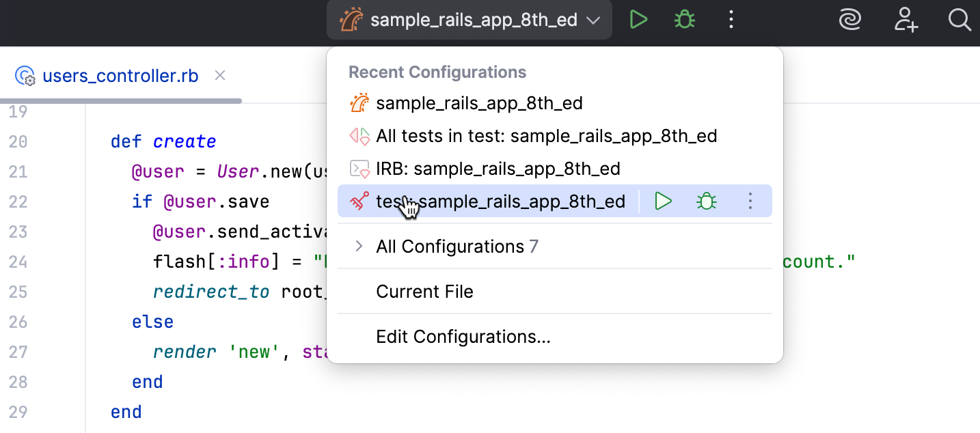The height and width of the screenshot is (433, 980).
Task: Run the sample_rails_app_8th_ed configuration
Action: [638, 19]
